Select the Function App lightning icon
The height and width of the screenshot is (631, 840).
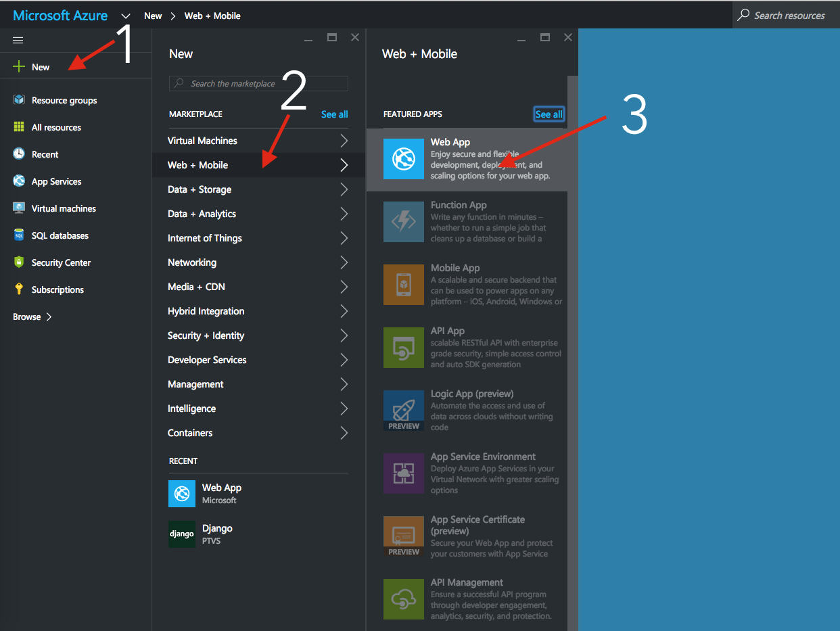coord(404,222)
